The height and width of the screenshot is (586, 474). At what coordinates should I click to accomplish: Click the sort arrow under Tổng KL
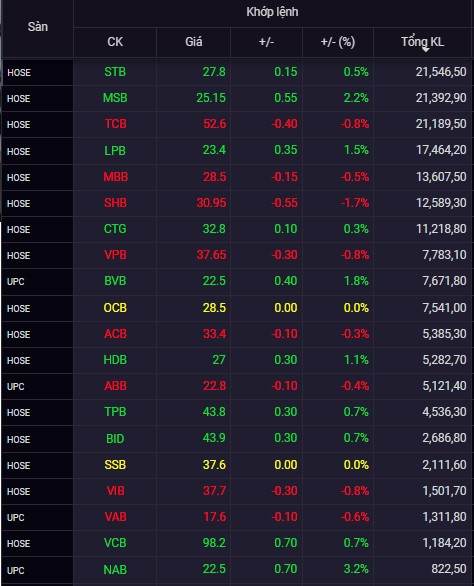[x=425, y=50]
